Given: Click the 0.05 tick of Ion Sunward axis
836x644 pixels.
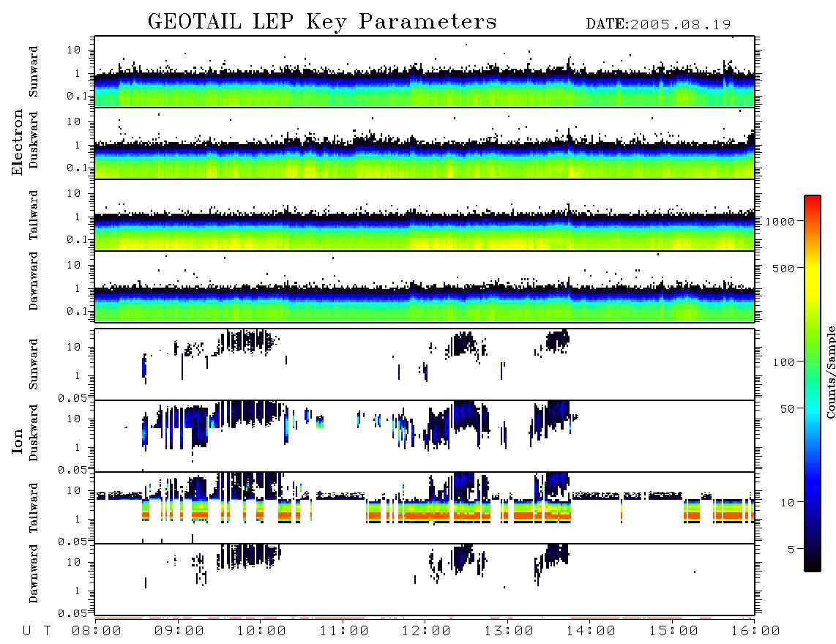Looking at the screenshot, I should 72,397.
